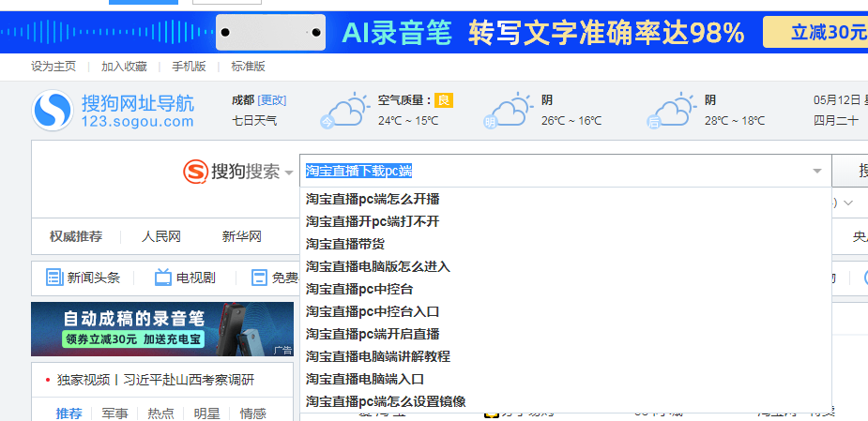
Task: Click today's cloudy weather icon
Action: coord(344,111)
